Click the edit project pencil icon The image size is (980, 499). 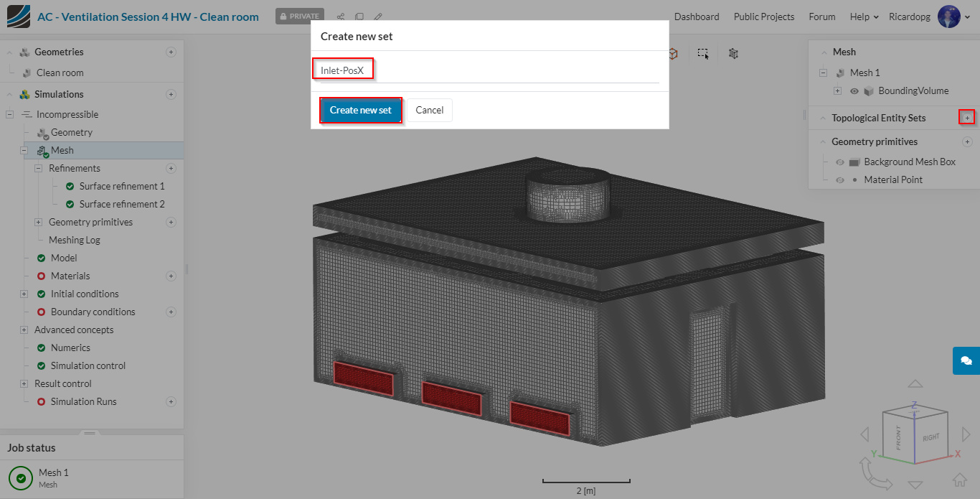(377, 17)
